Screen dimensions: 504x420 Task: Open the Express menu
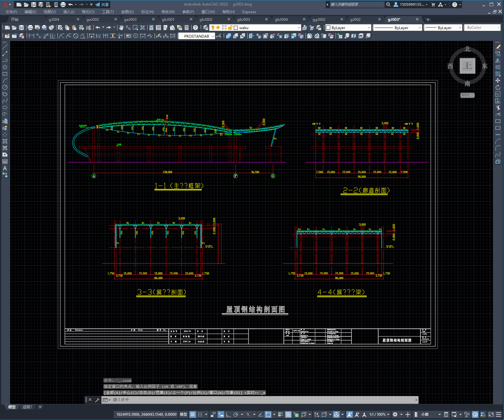(x=249, y=12)
